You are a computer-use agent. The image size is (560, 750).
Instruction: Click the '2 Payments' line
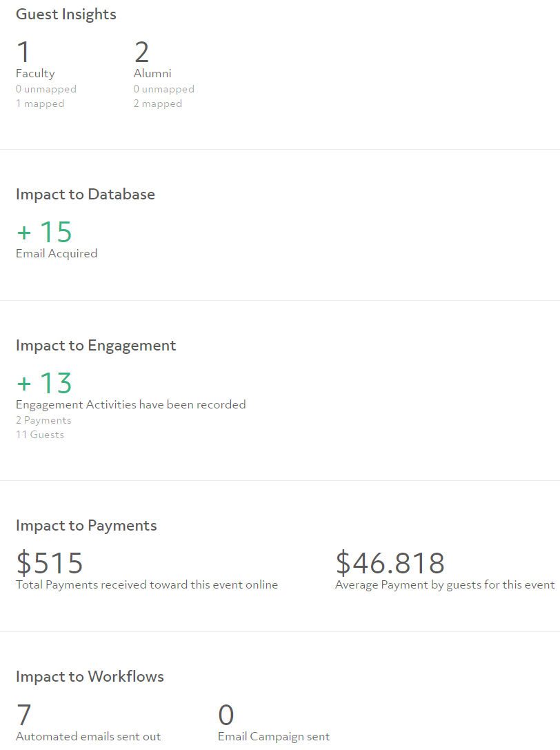pyautogui.click(x=43, y=420)
